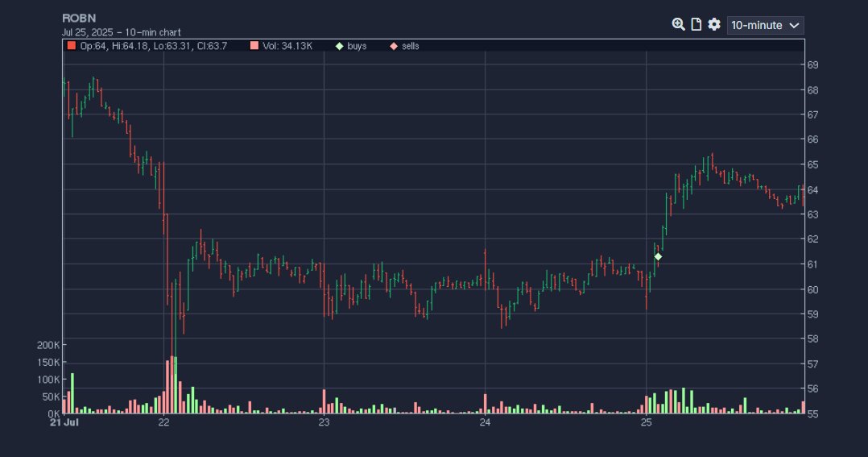The image size is (868, 457).
Task: Click the 'Jul 25, 2025 – 10-min chart' subtitle
Action: click(x=122, y=33)
